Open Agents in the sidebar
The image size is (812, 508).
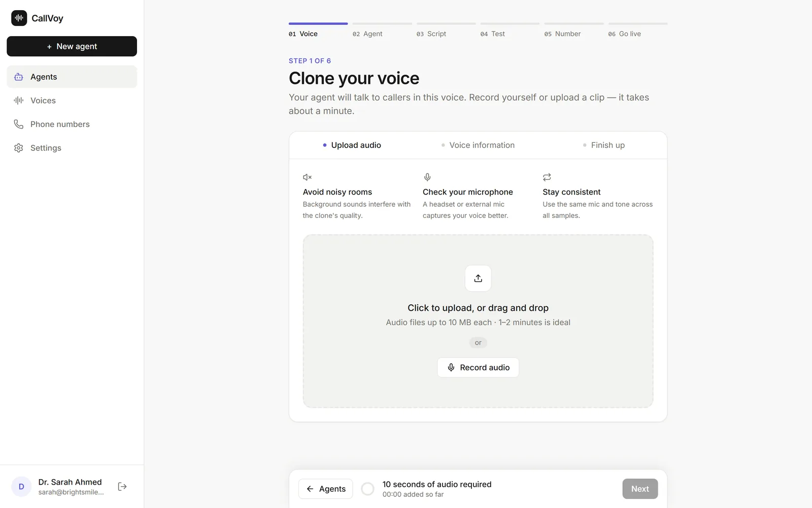(x=72, y=77)
